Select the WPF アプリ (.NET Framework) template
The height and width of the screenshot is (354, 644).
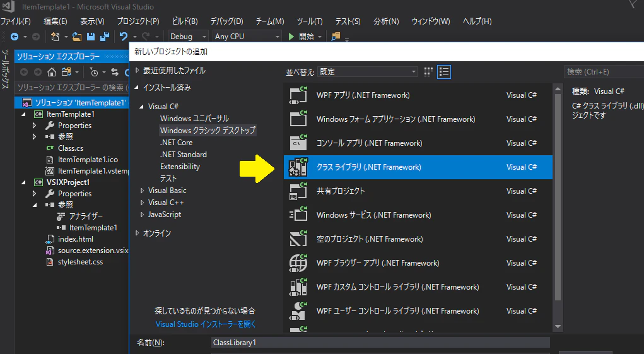(418, 95)
